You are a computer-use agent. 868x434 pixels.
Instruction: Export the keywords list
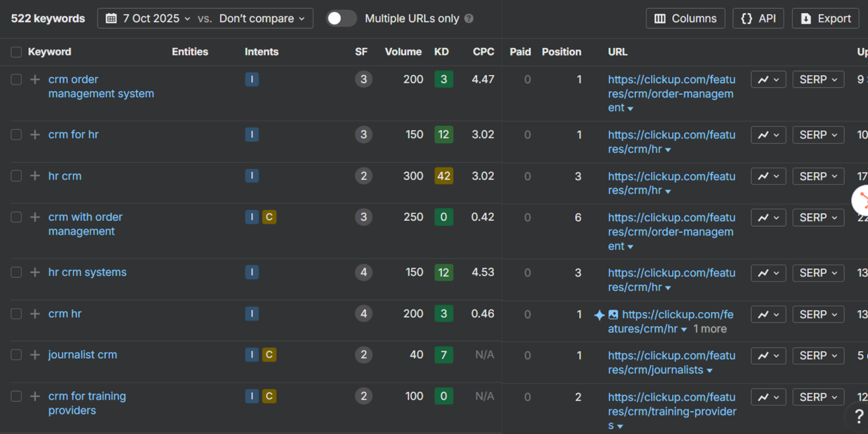(825, 18)
